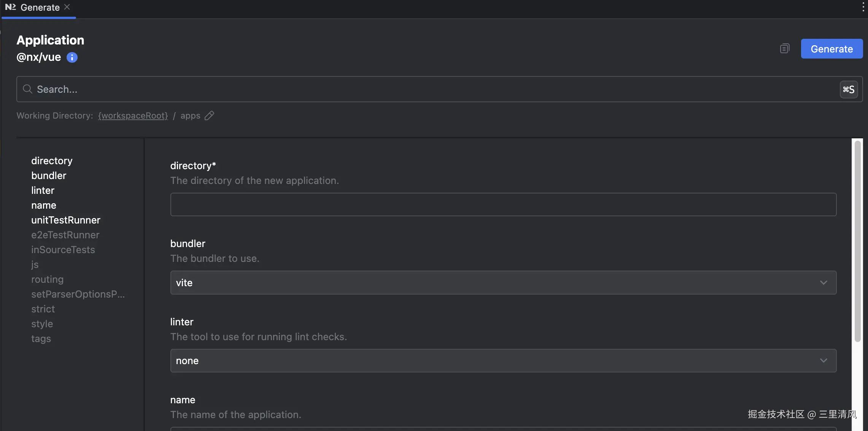Select the Generate tab

(x=40, y=7)
